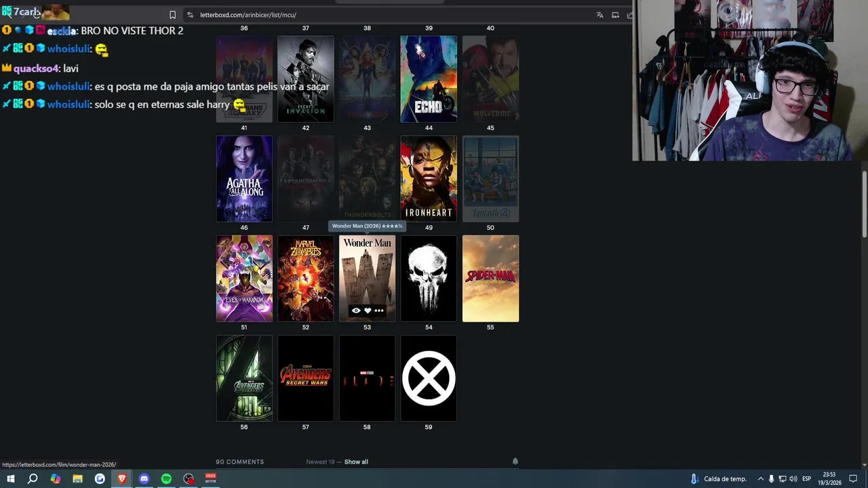Image resolution: width=868 pixels, height=488 pixels.
Task: Open Windows taskbar search
Action: (x=33, y=479)
